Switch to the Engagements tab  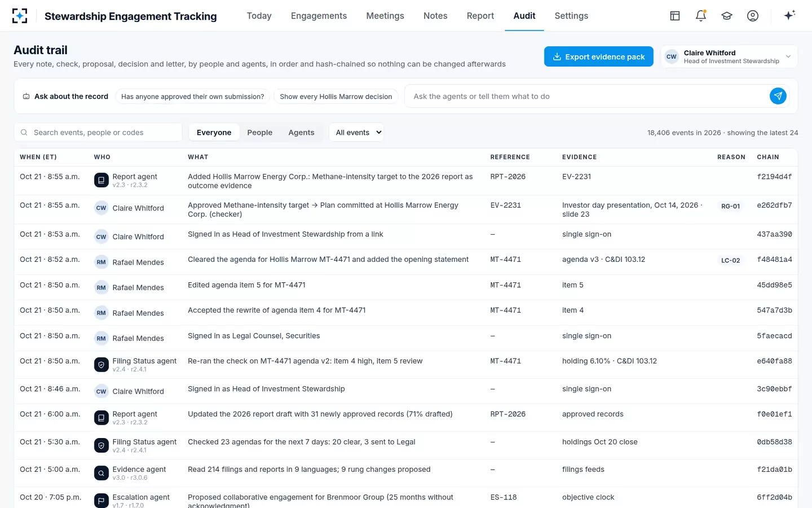[319, 16]
